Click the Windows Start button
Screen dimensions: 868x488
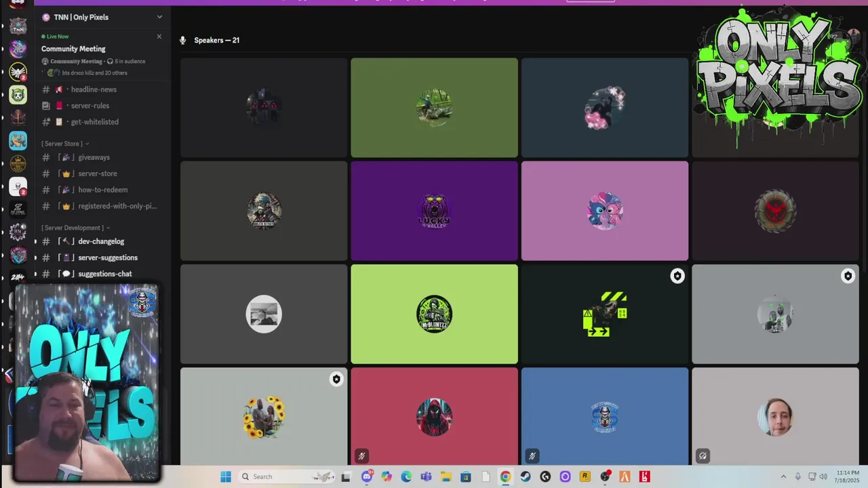226,476
